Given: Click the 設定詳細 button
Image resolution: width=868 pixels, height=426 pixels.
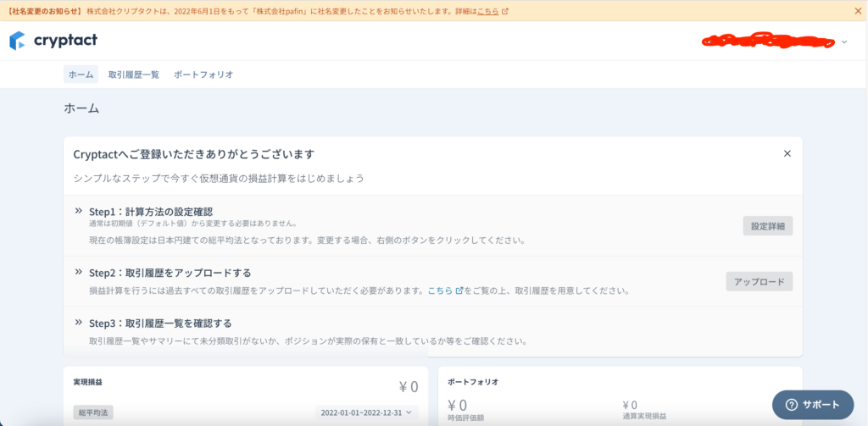Looking at the screenshot, I should [x=768, y=226].
